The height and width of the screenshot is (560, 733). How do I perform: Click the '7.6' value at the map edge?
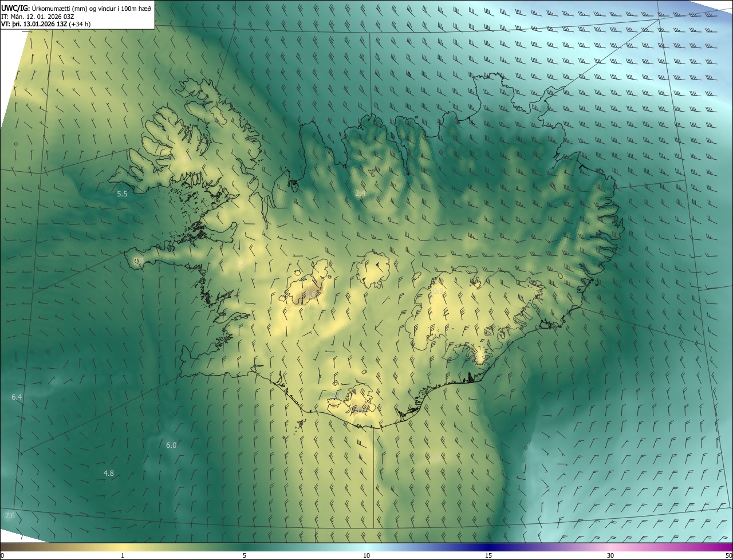[x=10, y=515]
